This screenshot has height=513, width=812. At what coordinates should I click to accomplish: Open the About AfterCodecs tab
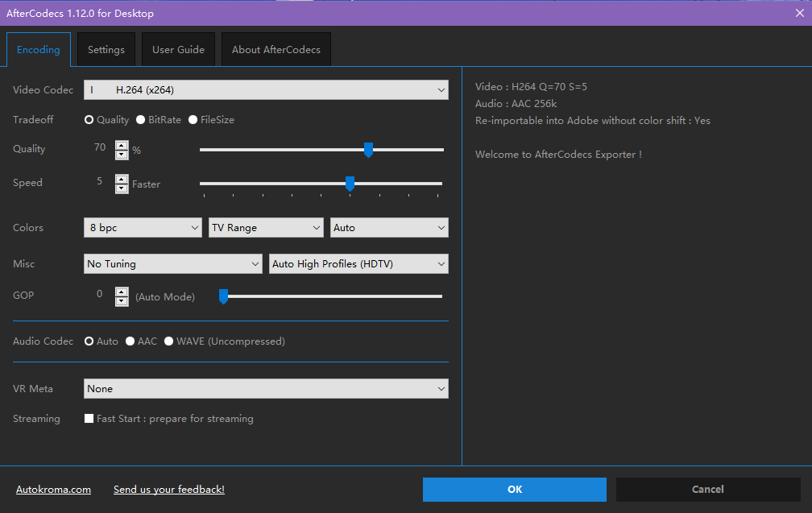[x=275, y=49]
